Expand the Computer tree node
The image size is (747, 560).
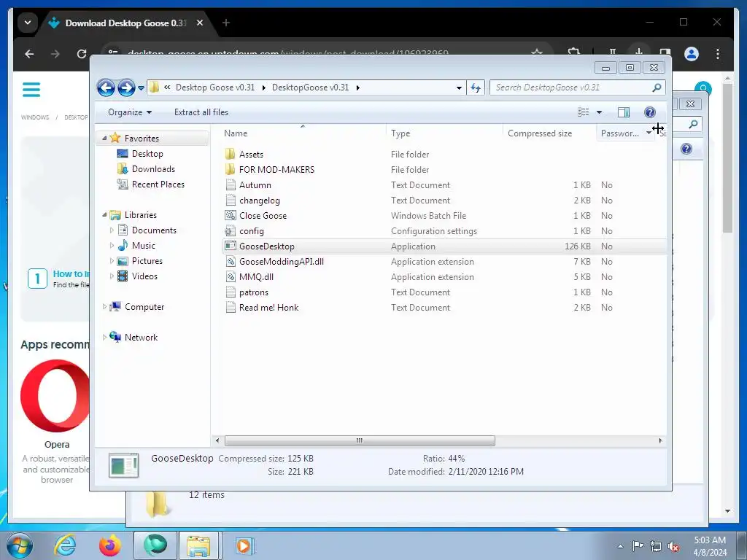pyautogui.click(x=104, y=307)
